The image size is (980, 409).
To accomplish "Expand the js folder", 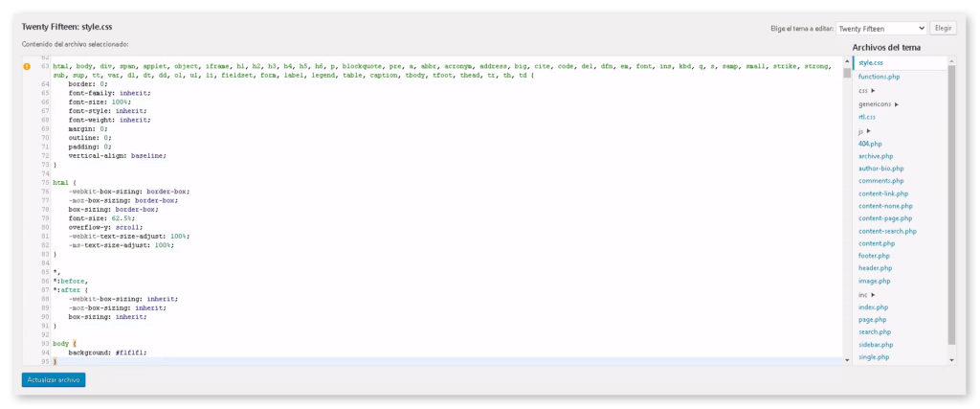I will tap(864, 131).
